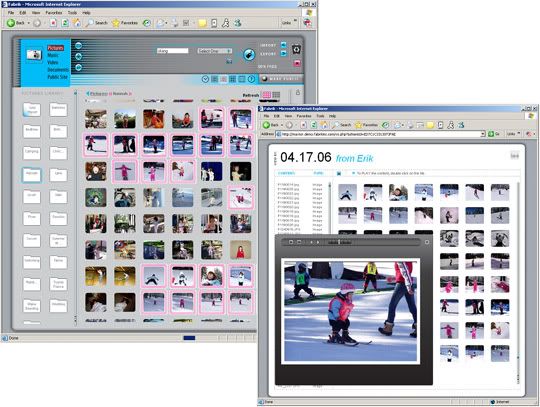Image resolution: width=540 pixels, height=407 pixels.
Task: Click the Favorites star in the right browser toolbar
Action: click(358, 125)
